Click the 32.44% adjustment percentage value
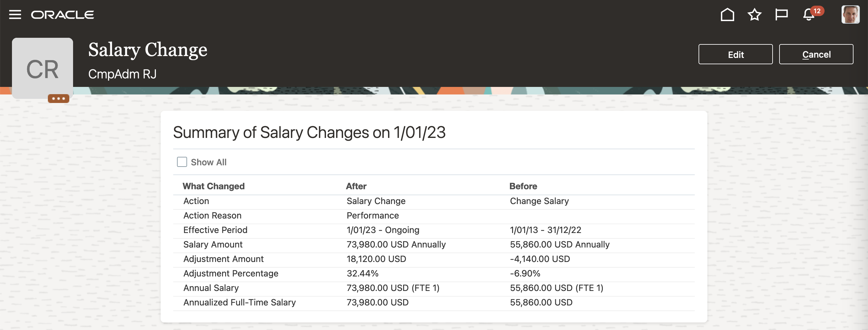Screen dimensions: 868x330 coord(363,273)
